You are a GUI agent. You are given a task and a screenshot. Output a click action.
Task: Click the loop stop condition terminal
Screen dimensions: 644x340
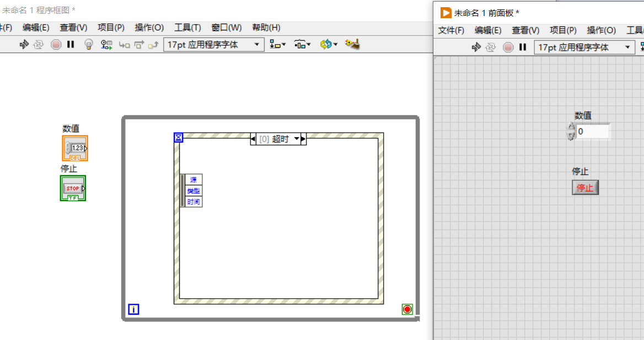tap(407, 309)
